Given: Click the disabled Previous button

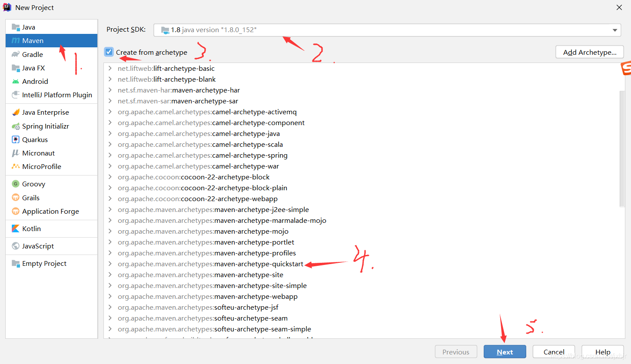Looking at the screenshot, I should point(456,352).
